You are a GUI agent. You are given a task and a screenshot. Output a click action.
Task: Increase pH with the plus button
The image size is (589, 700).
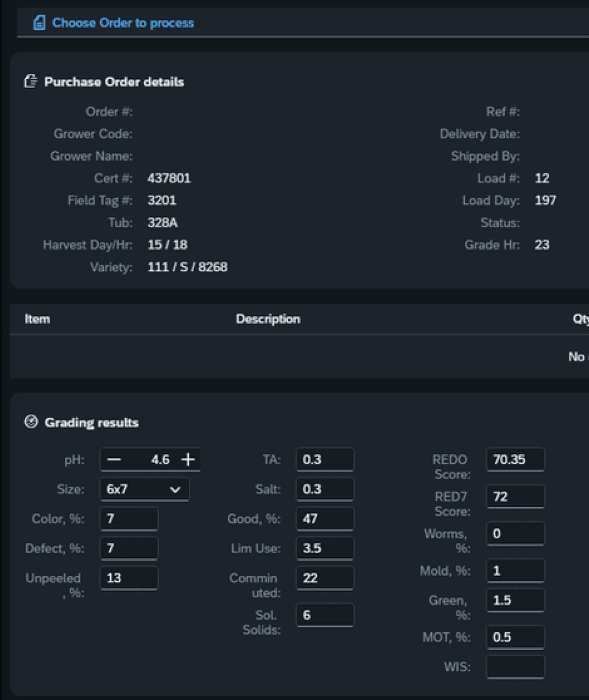188,460
